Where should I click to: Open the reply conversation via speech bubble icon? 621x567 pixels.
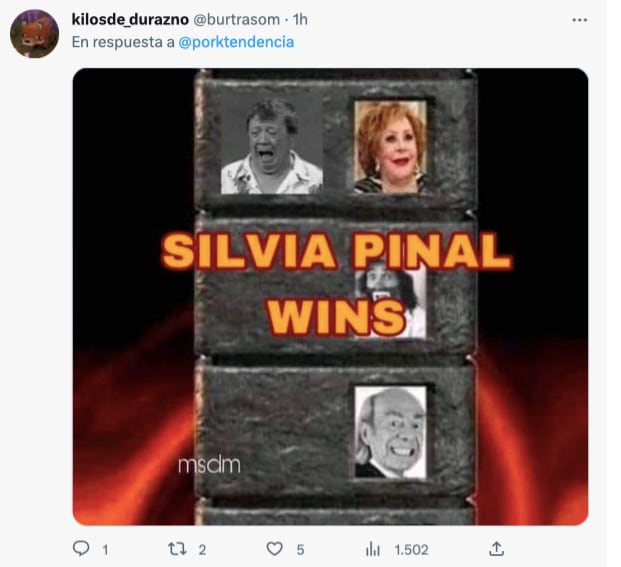coord(81,548)
